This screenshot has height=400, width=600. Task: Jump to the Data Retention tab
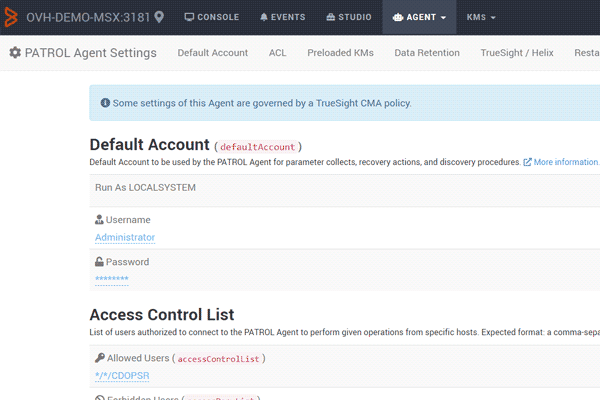click(427, 53)
